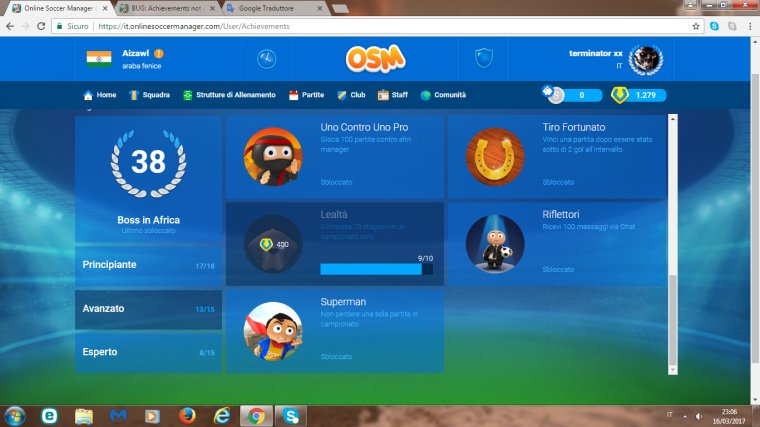Click the achievements list scroll down arrow

673,370
